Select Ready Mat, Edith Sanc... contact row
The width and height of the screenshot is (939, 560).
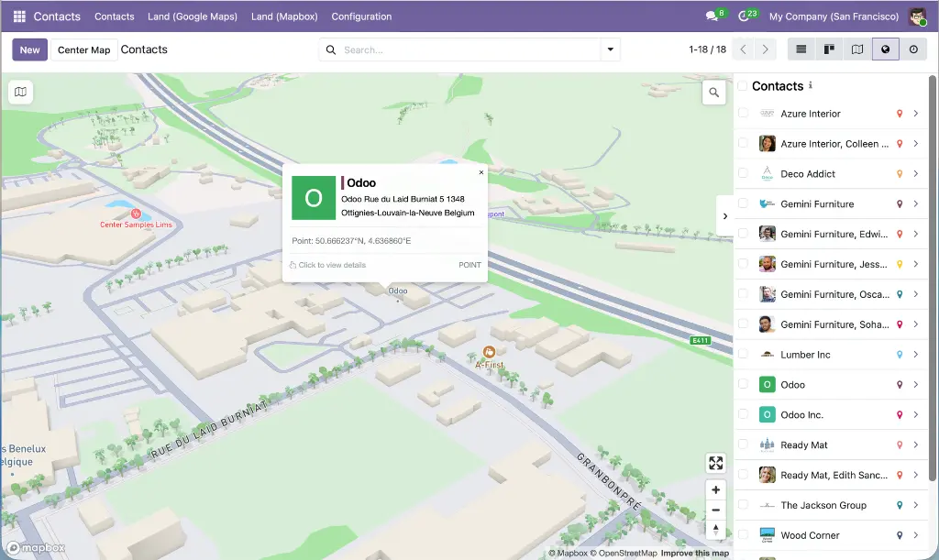[x=831, y=475]
